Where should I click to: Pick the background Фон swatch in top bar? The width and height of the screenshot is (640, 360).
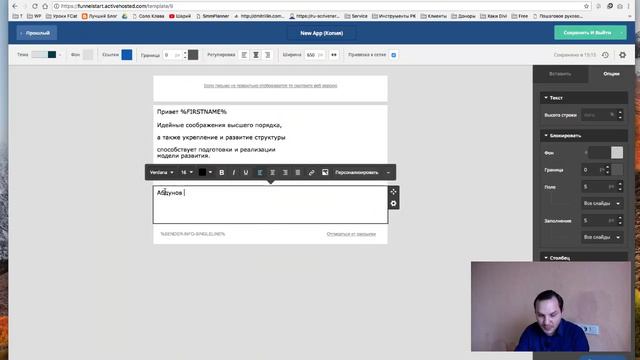88,55
